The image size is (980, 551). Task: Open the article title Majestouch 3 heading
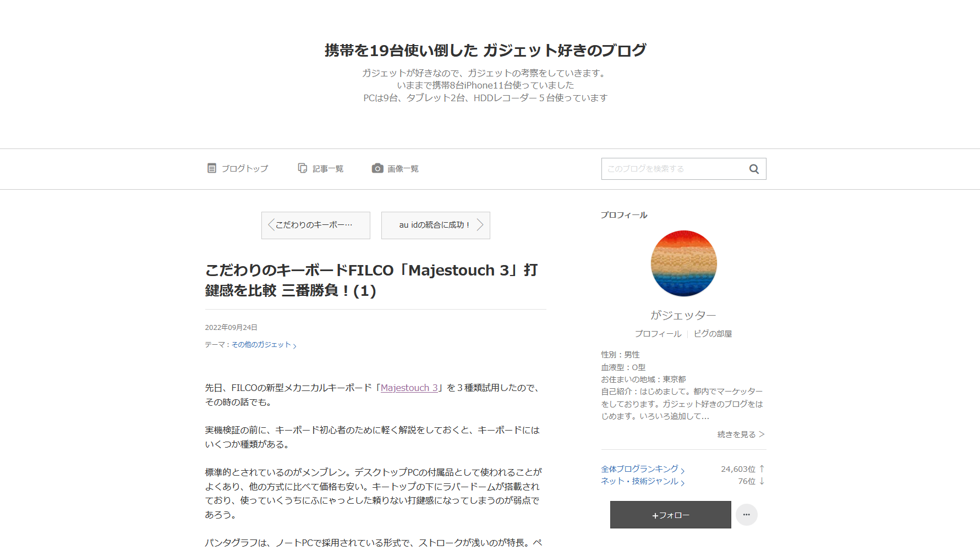(x=371, y=280)
